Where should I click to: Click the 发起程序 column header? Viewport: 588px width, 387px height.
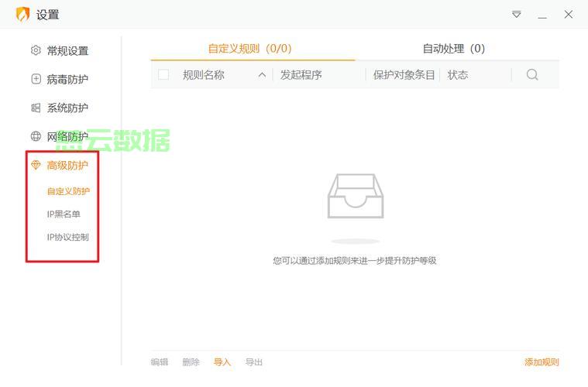click(x=301, y=75)
